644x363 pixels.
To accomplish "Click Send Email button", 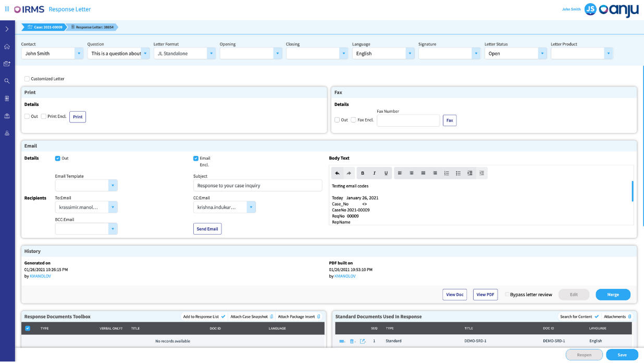I will 207,229.
